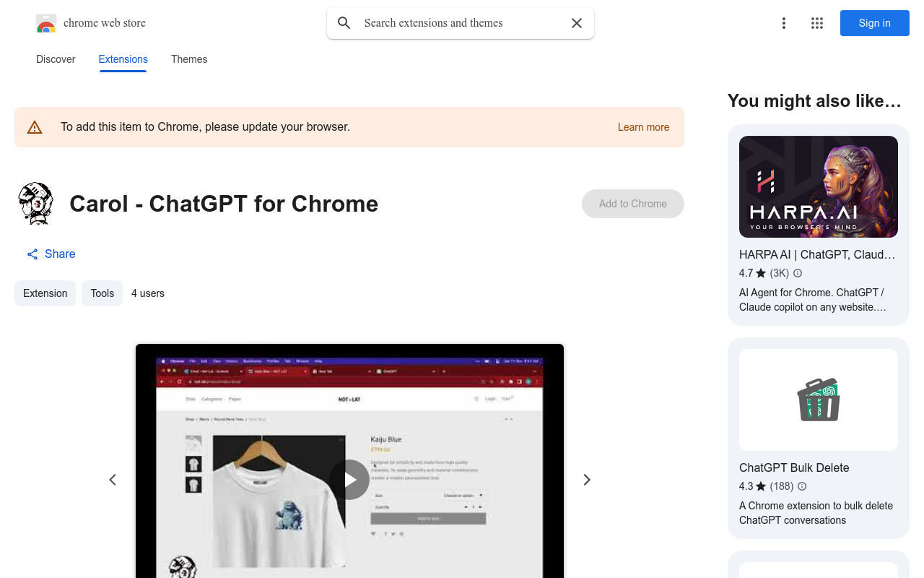Go to previous screenshot with left chevron
The image size is (924, 578).
coord(113,480)
